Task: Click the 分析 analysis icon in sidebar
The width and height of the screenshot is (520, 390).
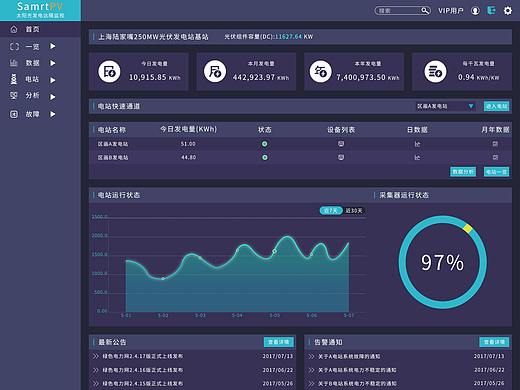Action: (14, 96)
